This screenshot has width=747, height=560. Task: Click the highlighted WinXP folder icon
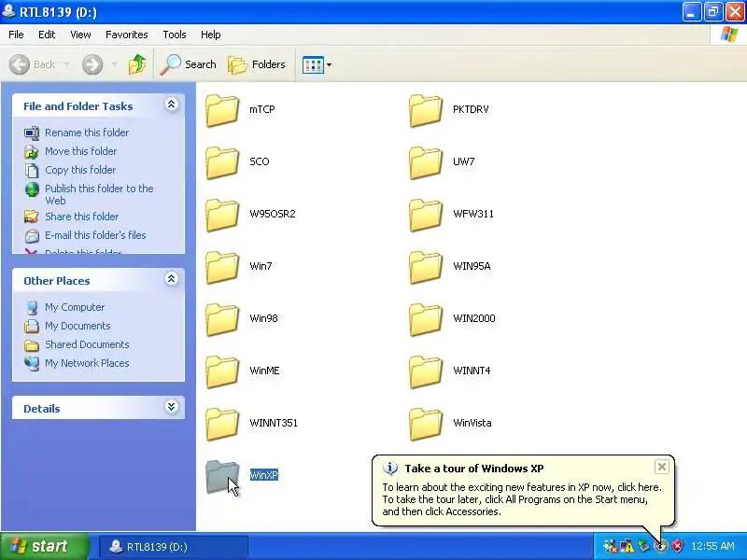click(x=222, y=477)
